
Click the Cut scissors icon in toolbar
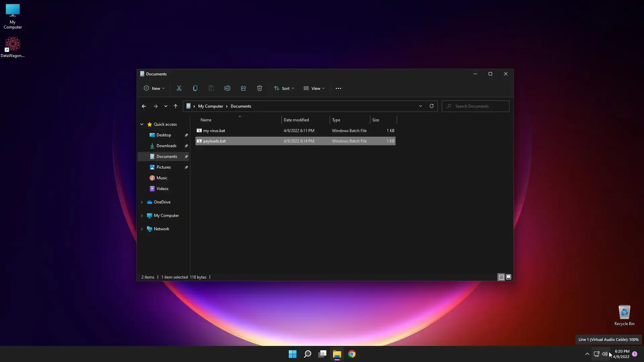tap(179, 88)
